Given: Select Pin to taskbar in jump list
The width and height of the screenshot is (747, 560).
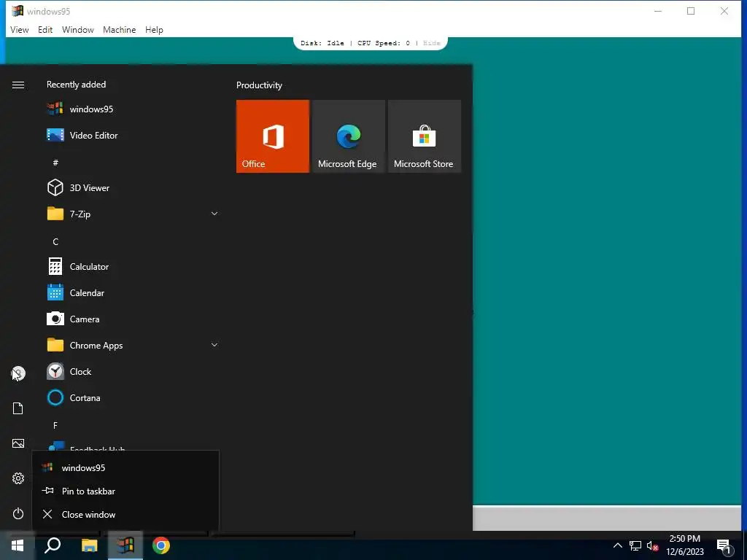Looking at the screenshot, I should 125,491.
